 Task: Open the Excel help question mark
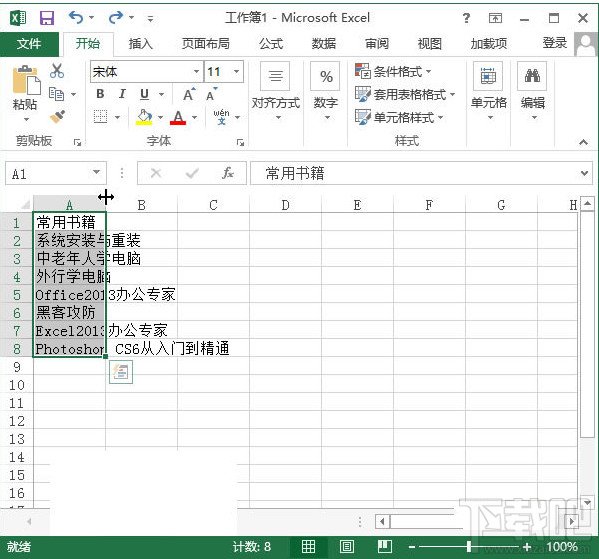[466, 18]
